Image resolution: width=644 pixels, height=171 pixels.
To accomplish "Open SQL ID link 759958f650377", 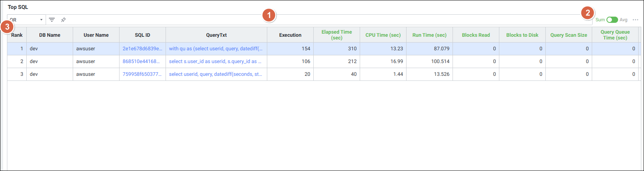I will pos(142,74).
